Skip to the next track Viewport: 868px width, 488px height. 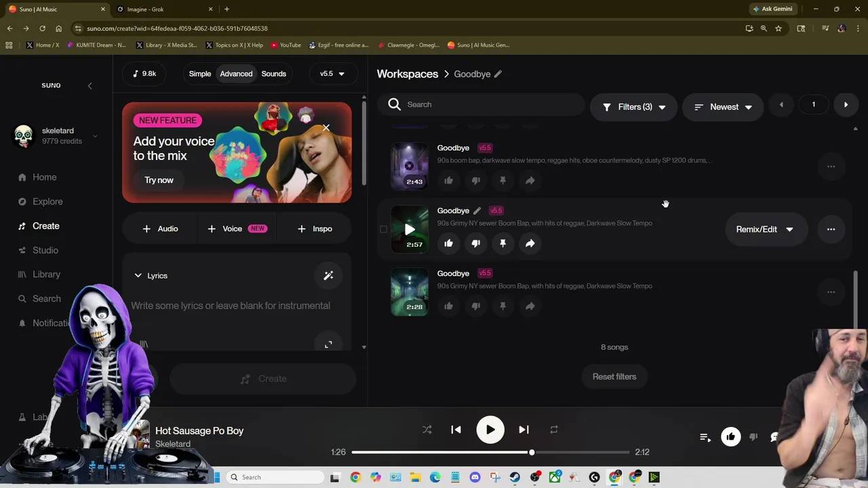tap(524, 430)
